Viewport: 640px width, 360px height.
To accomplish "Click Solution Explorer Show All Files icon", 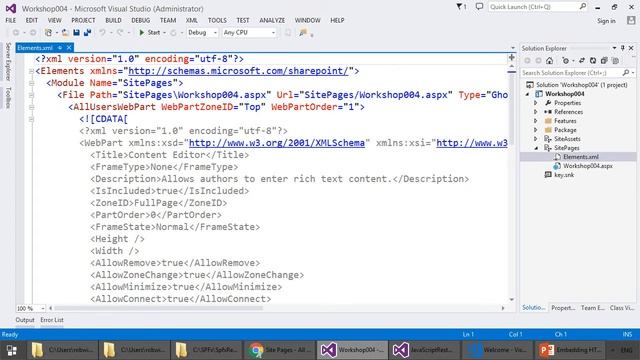I will coord(616,60).
